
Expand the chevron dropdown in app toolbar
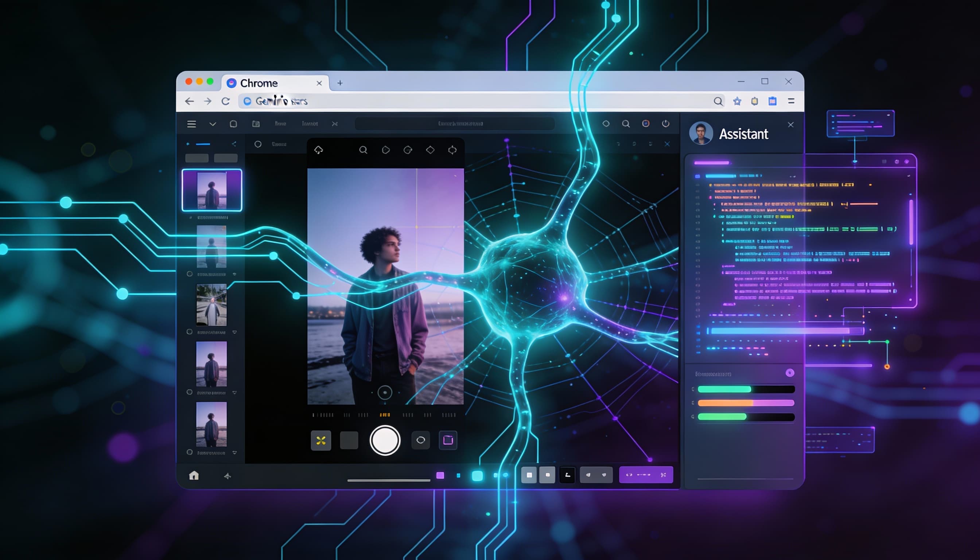point(213,124)
